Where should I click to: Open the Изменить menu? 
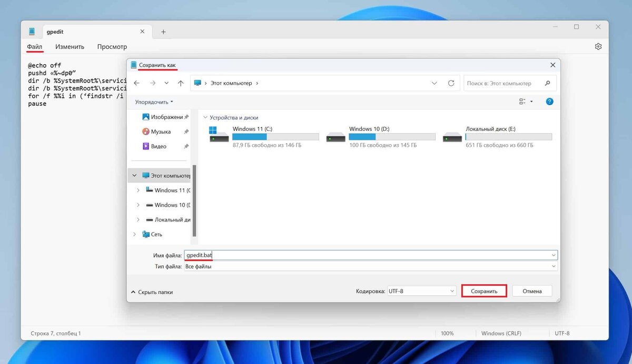[70, 46]
